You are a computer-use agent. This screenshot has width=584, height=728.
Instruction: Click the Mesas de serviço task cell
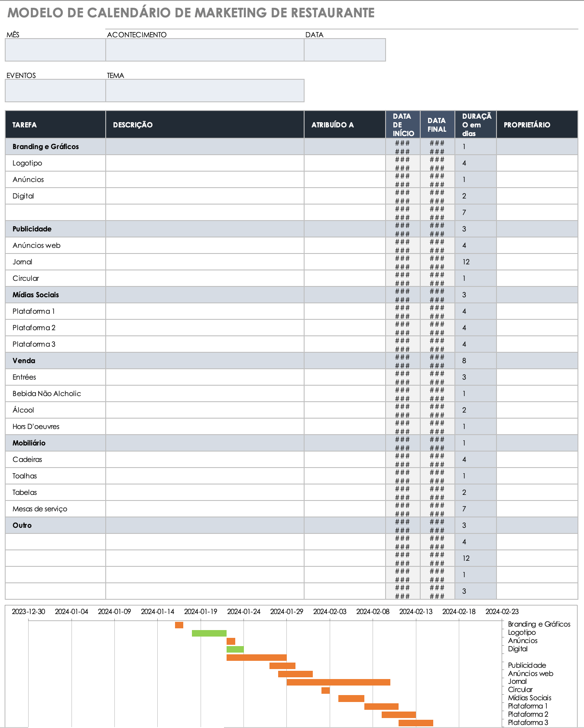[x=55, y=509]
